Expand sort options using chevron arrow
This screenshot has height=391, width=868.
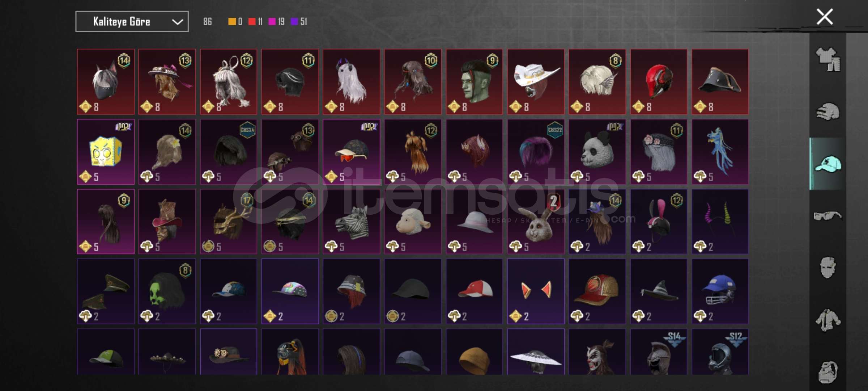pos(177,22)
